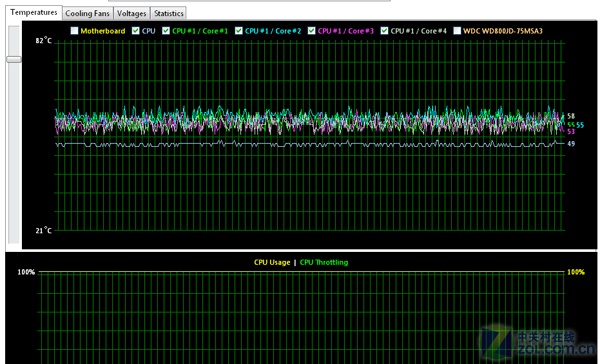Screen dimensions: 600x364
Task: Enable the Motherboard temperature checkbox
Action: [74, 31]
